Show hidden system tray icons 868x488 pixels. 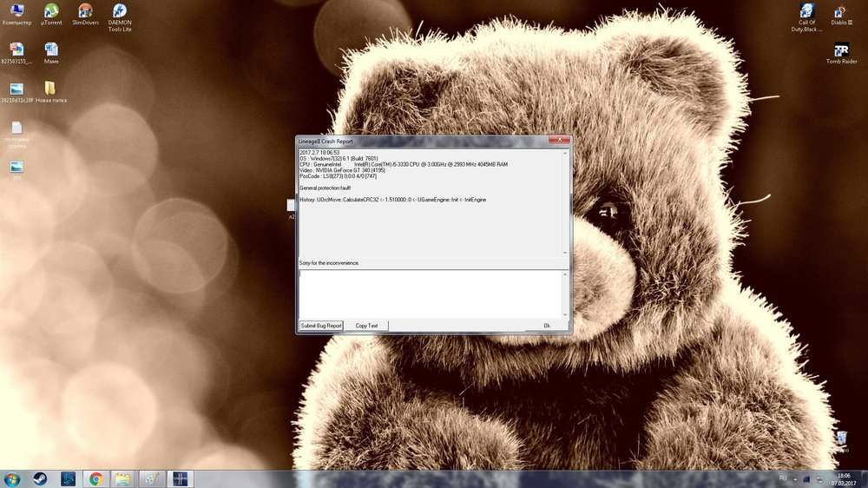pos(794,478)
